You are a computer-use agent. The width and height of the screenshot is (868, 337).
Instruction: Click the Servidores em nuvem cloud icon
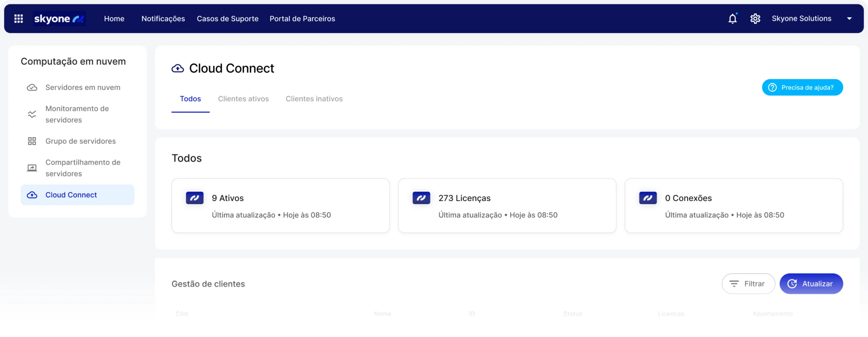click(32, 87)
